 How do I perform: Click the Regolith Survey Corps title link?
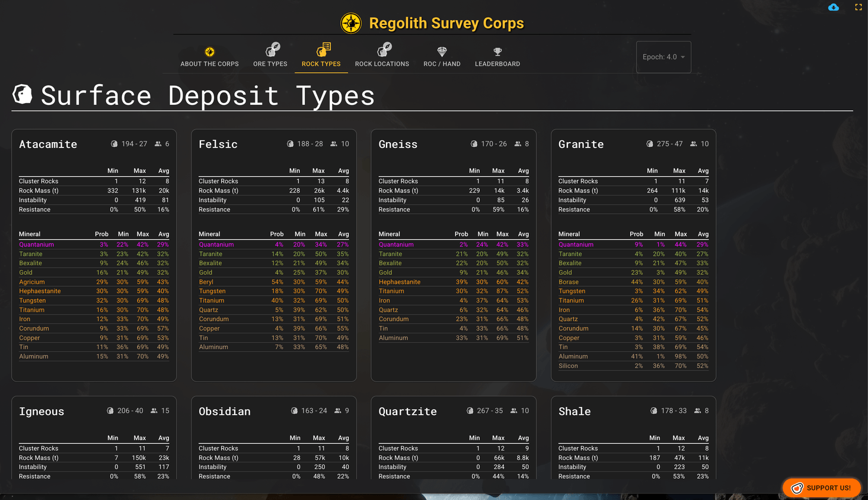pyautogui.click(x=446, y=24)
